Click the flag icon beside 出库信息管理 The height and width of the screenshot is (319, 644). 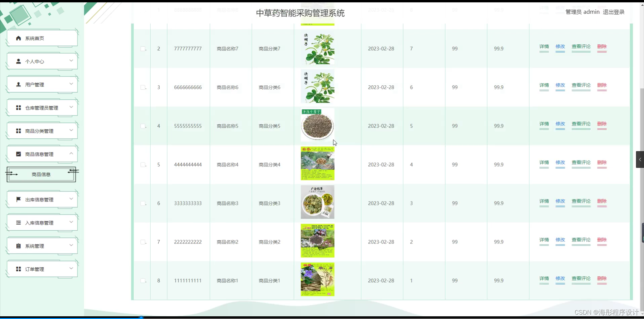click(x=18, y=199)
